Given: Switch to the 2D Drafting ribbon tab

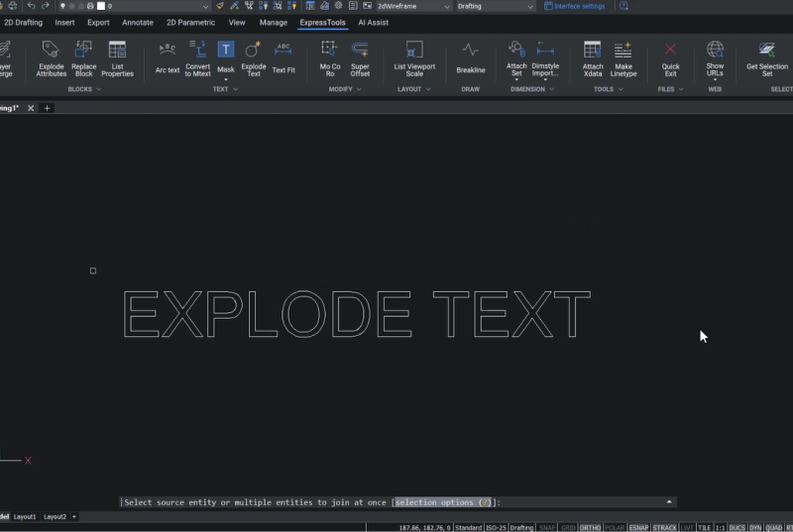Looking at the screenshot, I should (x=23, y=22).
